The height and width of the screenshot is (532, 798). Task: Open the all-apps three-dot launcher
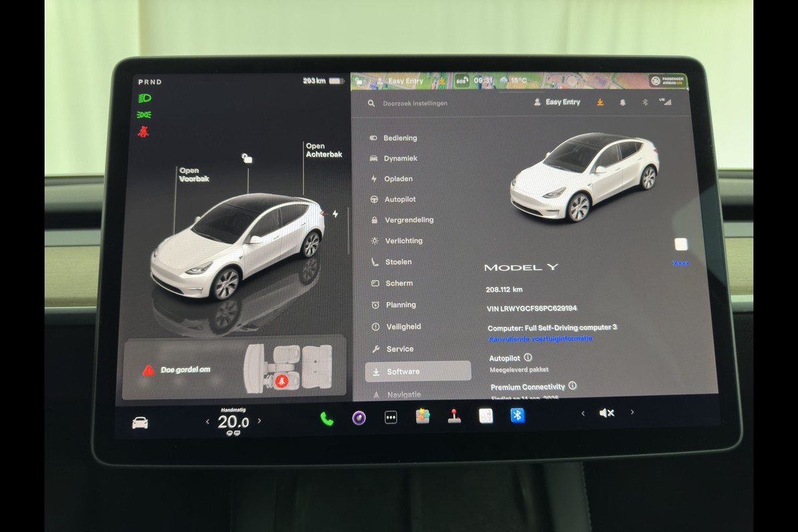[390, 417]
